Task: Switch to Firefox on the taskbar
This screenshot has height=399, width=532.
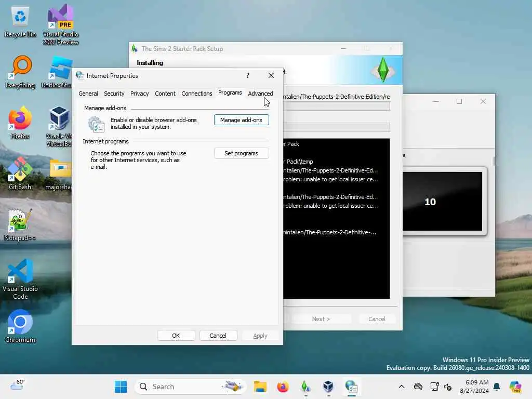Action: pos(283,387)
